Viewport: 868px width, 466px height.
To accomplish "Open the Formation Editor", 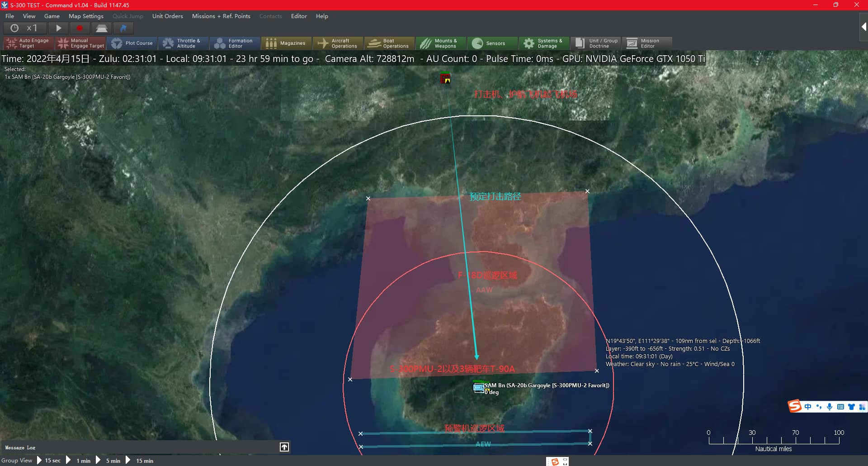I will pyautogui.click(x=235, y=43).
